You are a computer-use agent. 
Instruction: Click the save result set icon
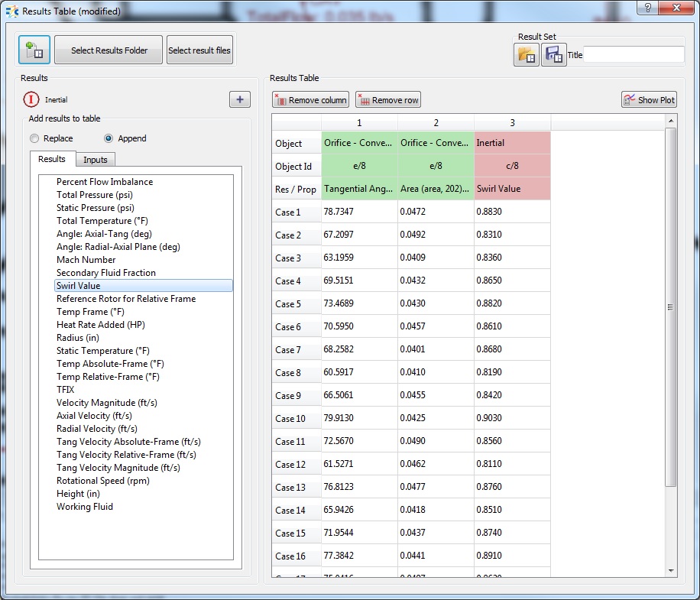tap(553, 55)
